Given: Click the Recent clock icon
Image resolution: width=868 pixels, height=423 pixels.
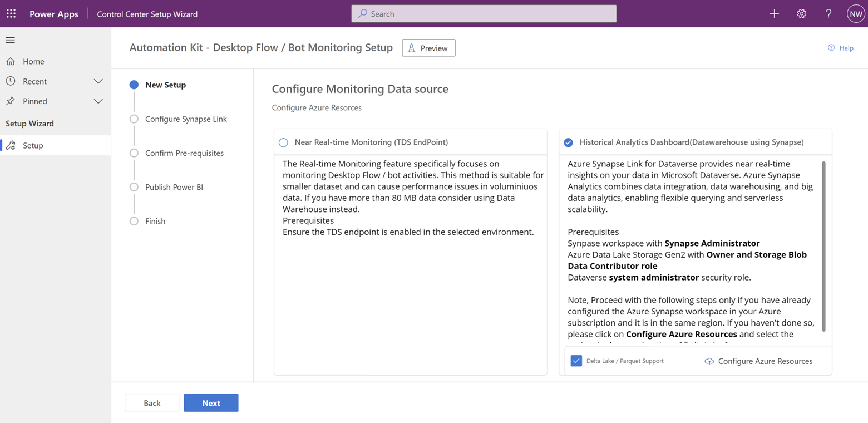Looking at the screenshot, I should click(x=11, y=81).
